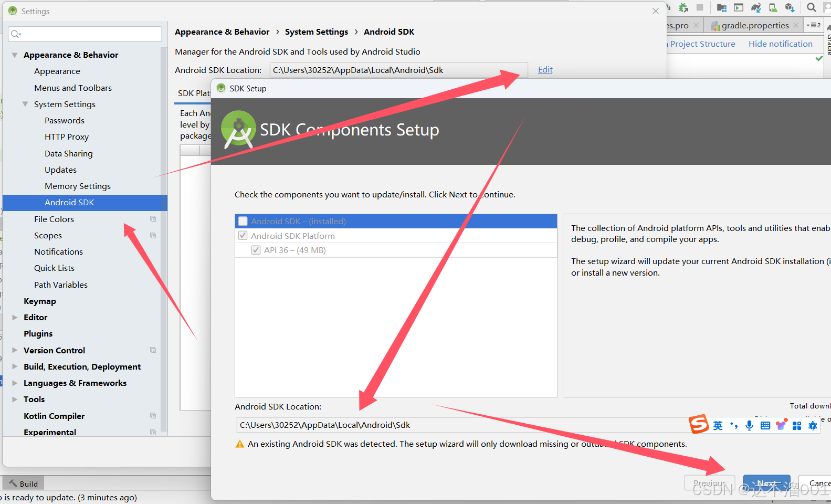Open the Build tool window tab
Image resolution: width=831 pixels, height=504 pixels.
(23, 484)
